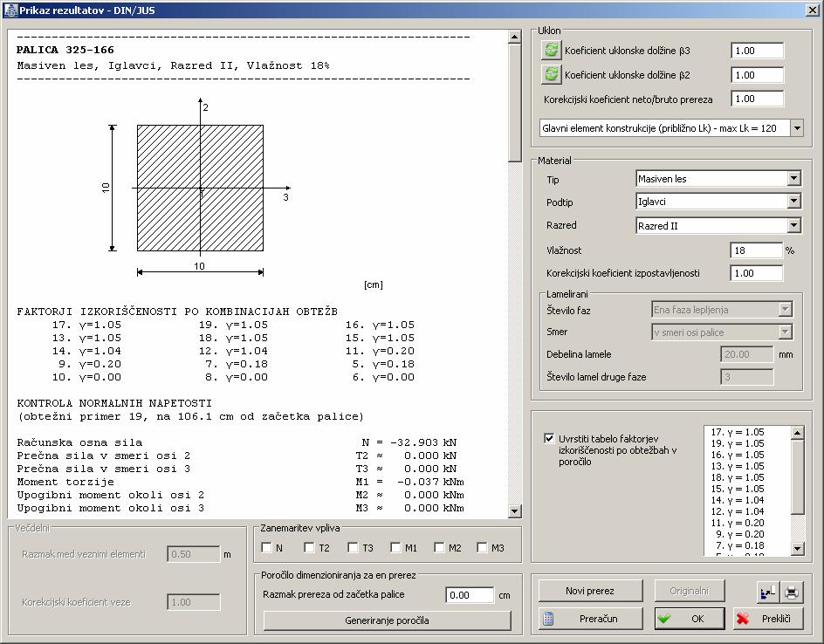Click the exposure correction coefficient field
Viewport: 824px width, 644px height.
(756, 273)
